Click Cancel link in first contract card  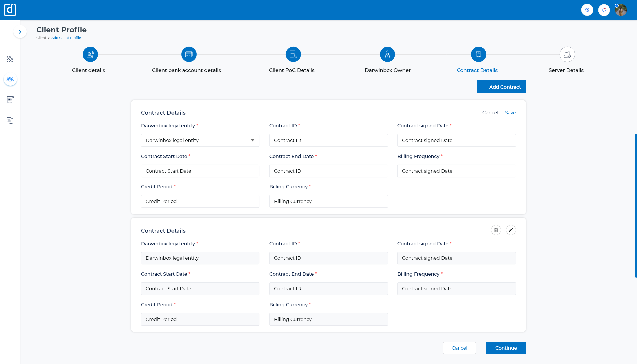point(490,113)
